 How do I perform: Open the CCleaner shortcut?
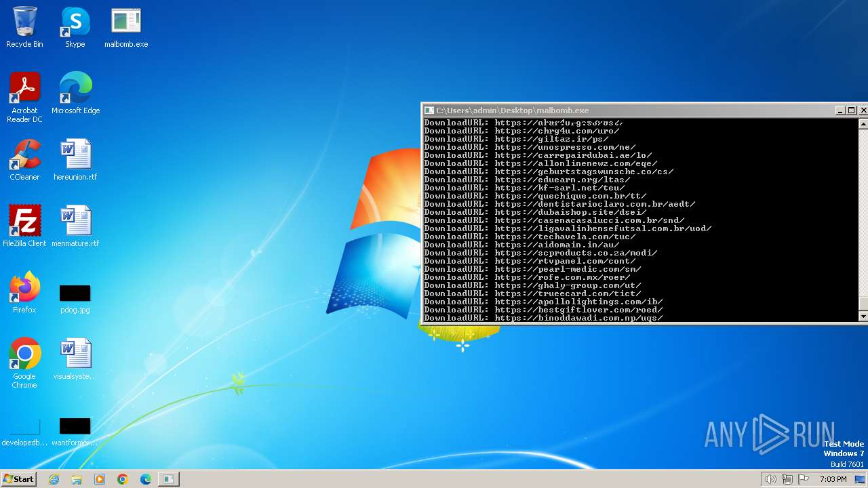coord(24,160)
